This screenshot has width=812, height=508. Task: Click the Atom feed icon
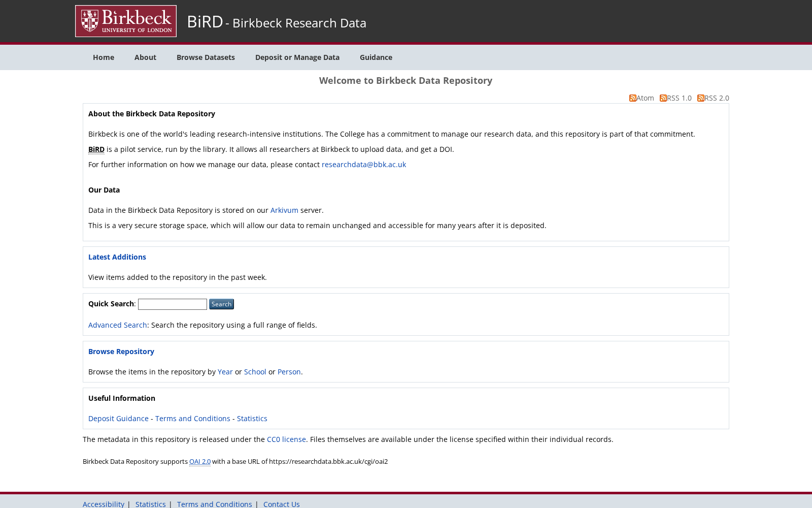point(632,98)
